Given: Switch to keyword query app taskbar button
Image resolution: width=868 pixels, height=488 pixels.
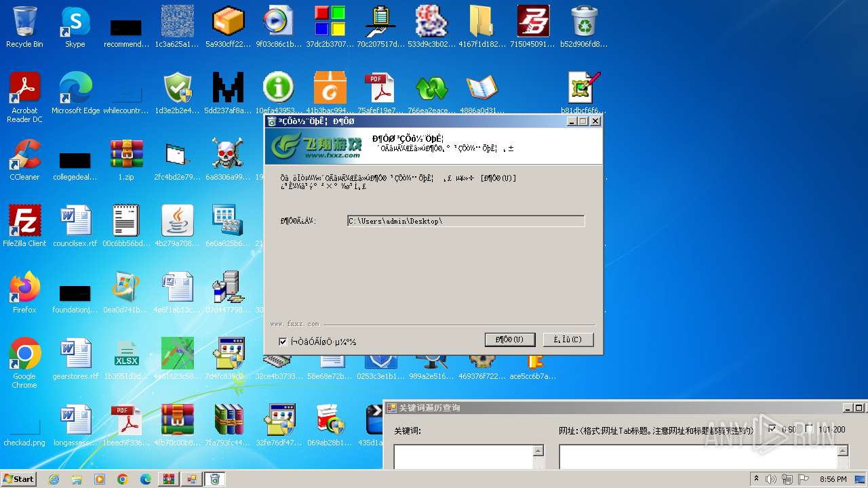Looking at the screenshot, I should 192,479.
